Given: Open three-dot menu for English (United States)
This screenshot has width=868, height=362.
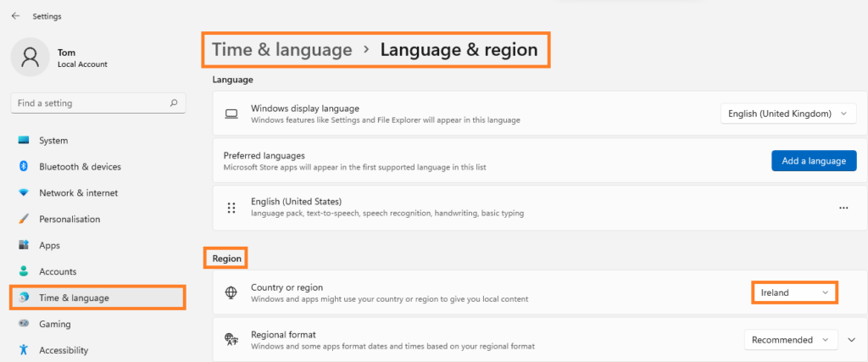Looking at the screenshot, I should [x=843, y=208].
